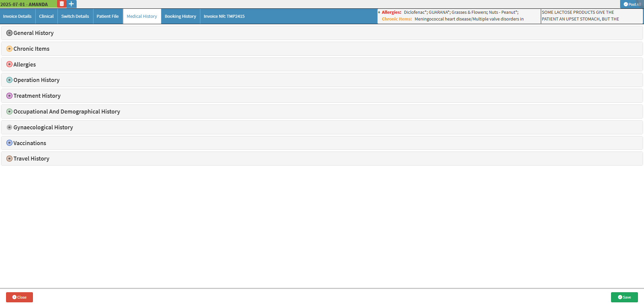Click the orange Chronic Items: label in header
This screenshot has height=305, width=644.
(x=397, y=19)
